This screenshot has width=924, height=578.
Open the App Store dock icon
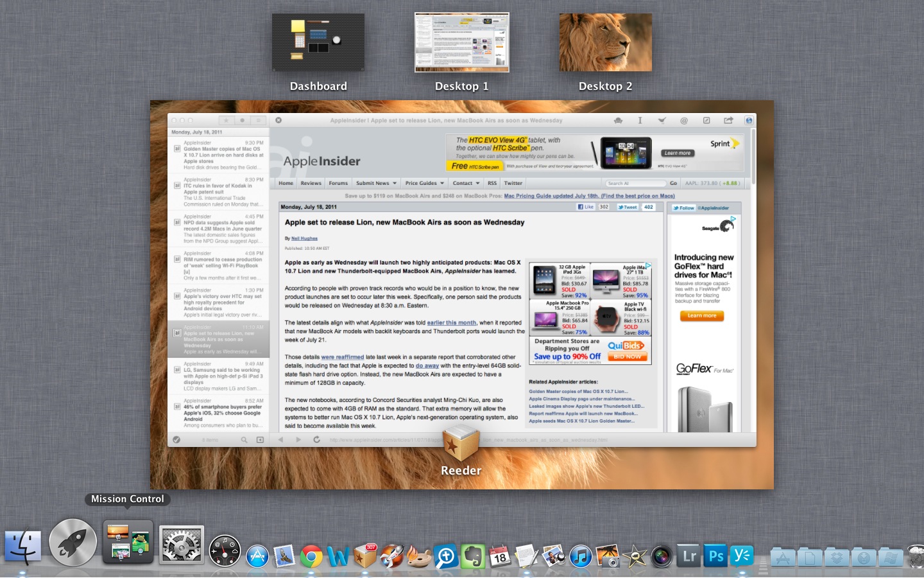(257, 556)
